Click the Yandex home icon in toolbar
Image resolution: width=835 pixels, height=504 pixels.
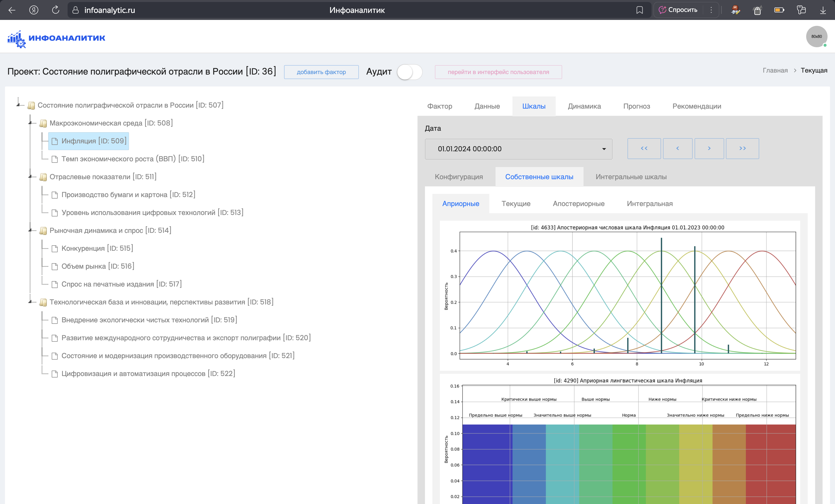click(x=34, y=10)
